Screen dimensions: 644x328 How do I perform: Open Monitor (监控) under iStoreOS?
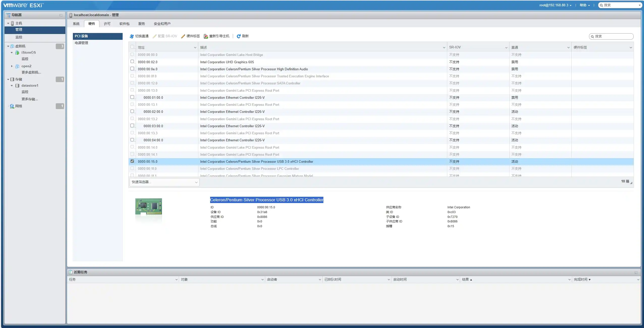tap(25, 59)
